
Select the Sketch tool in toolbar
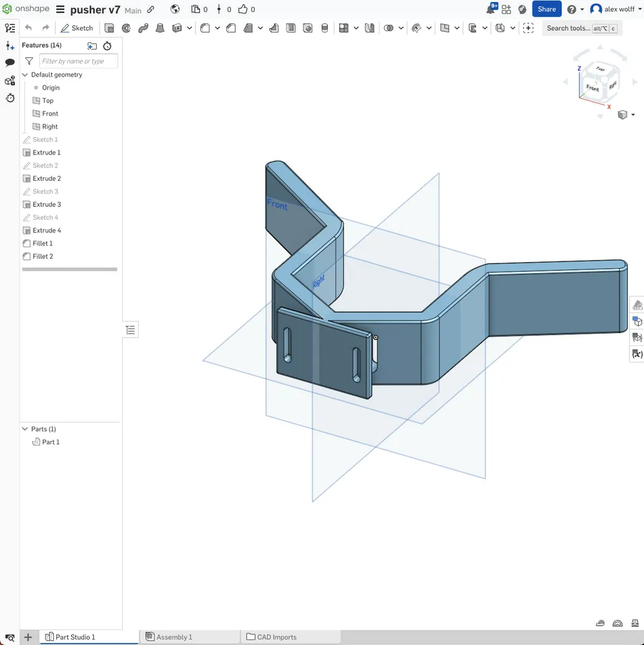click(77, 28)
